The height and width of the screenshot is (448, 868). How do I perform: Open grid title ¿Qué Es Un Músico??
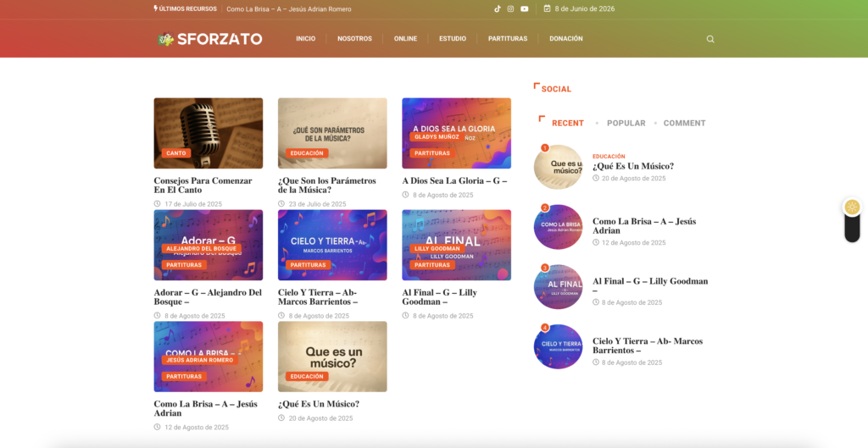click(x=319, y=404)
